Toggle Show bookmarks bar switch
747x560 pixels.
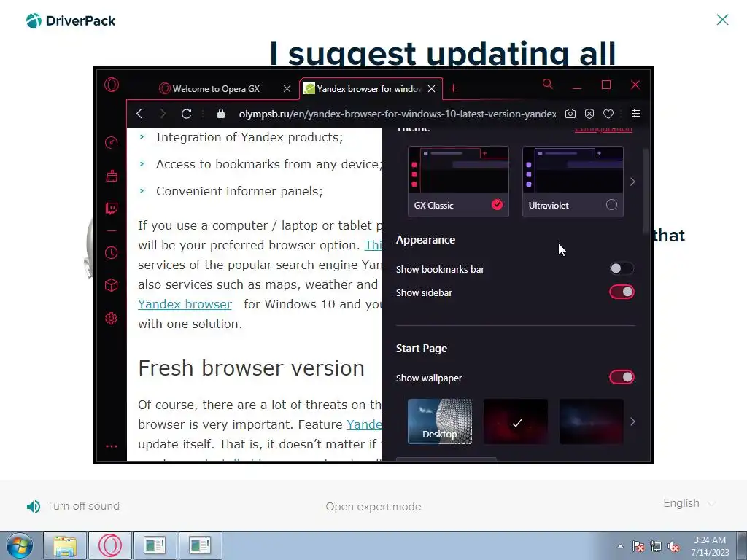pos(622,268)
